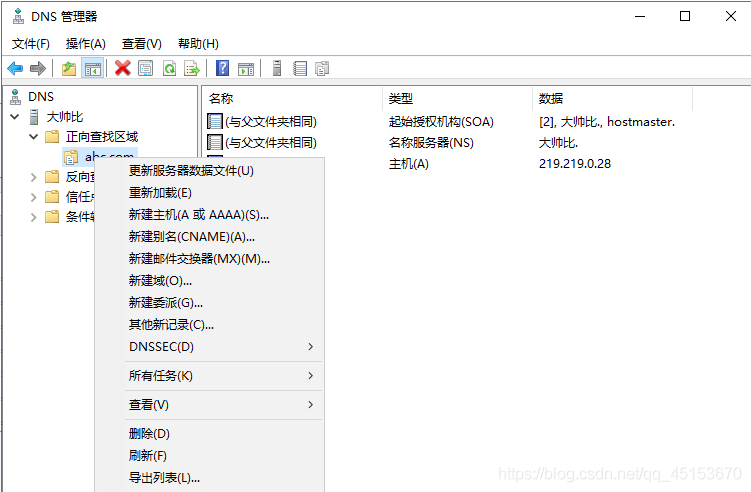Click the green Refresh toolbar icon
Screen dimensions: 751x492
click(169, 68)
